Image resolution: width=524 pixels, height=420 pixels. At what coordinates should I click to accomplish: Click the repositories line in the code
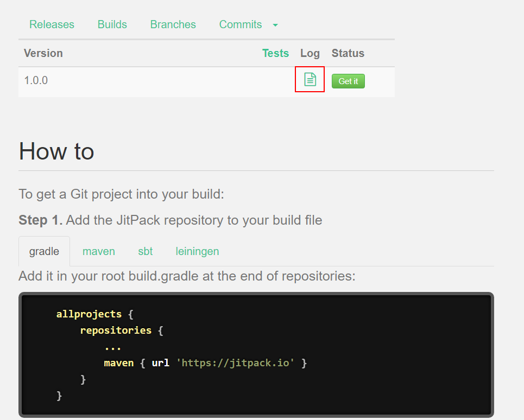pyautogui.click(x=122, y=330)
